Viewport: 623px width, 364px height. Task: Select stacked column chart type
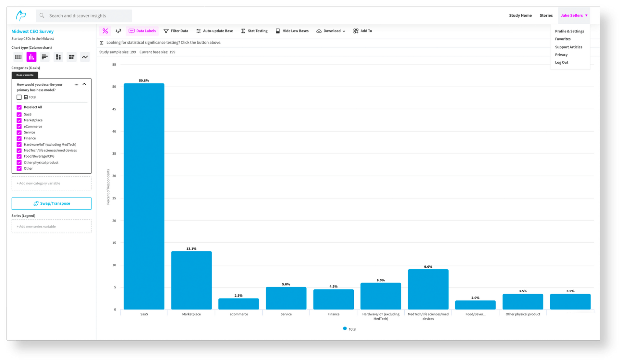[58, 57]
